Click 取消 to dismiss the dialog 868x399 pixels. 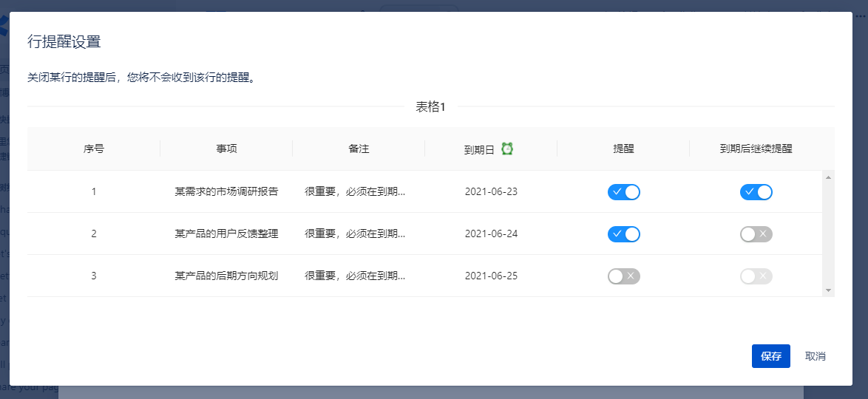[x=815, y=356]
